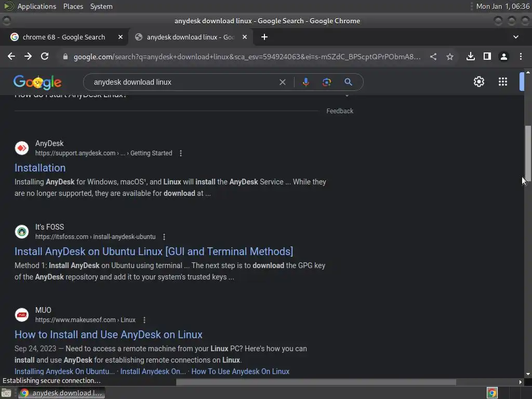532x399 pixels.
Task: Click the makeuseof.com URL breadcrumb
Action: pos(85,320)
